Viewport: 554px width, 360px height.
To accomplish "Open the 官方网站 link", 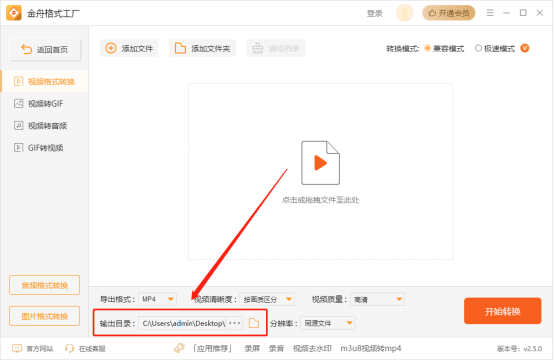I will coord(40,349).
